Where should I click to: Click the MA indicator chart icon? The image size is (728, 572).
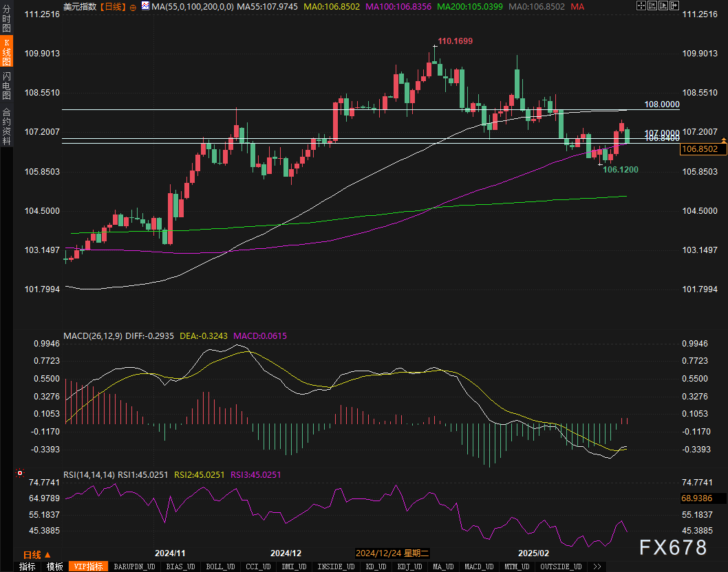point(145,6)
